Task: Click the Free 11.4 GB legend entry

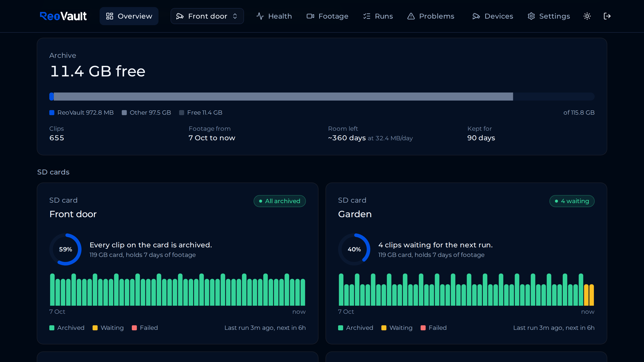Action: click(x=201, y=113)
